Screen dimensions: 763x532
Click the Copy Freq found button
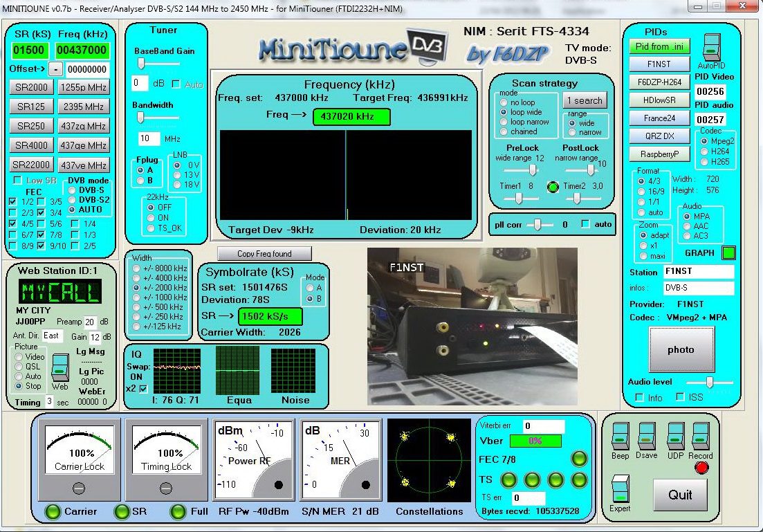tap(264, 254)
